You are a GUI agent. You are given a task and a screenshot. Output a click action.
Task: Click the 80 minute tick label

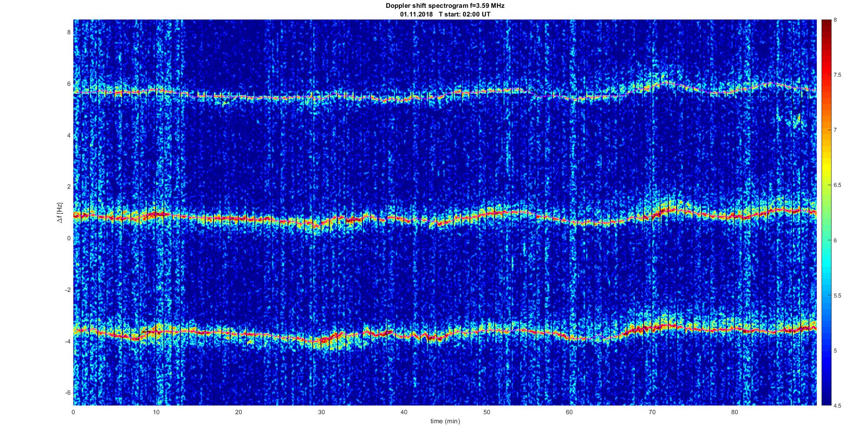click(x=734, y=412)
